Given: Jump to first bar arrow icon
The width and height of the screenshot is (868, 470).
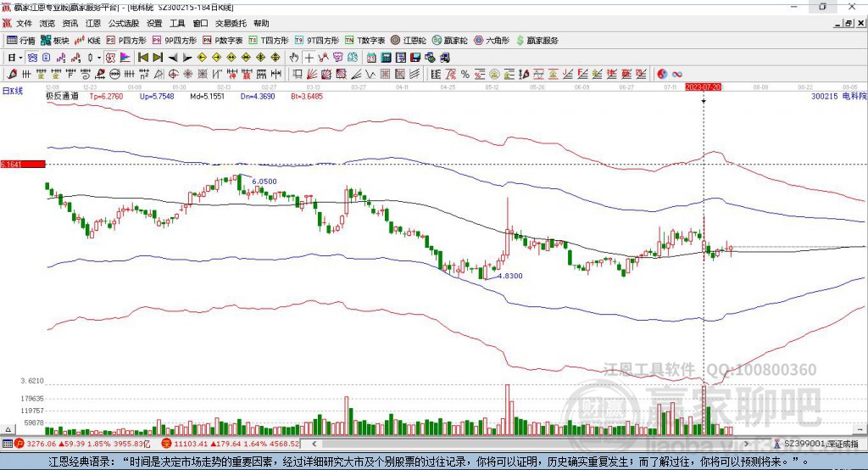Looking at the screenshot, I should (x=142, y=58).
